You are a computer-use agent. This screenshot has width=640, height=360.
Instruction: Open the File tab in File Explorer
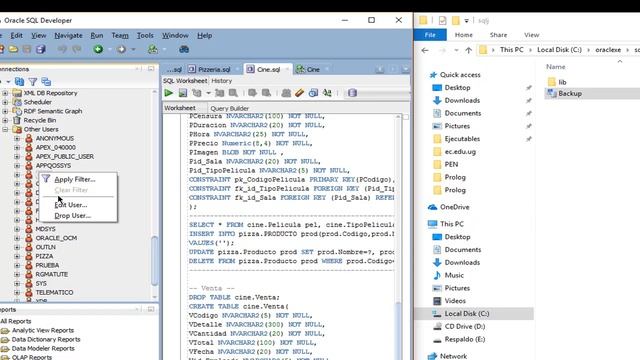(x=430, y=35)
